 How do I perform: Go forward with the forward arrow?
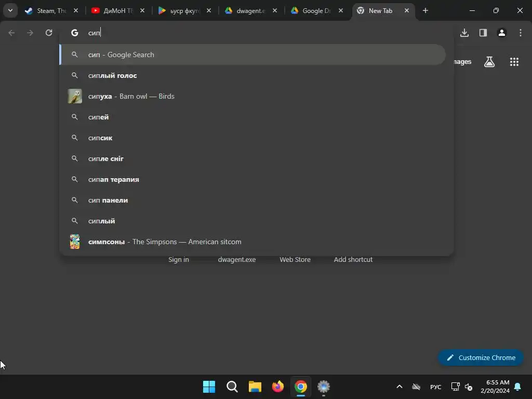(x=30, y=33)
